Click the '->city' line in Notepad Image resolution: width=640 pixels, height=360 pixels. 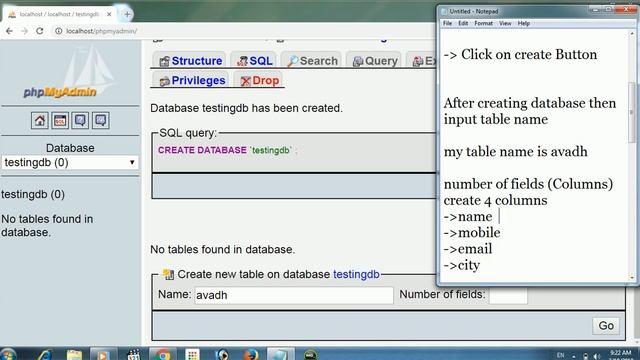click(462, 265)
